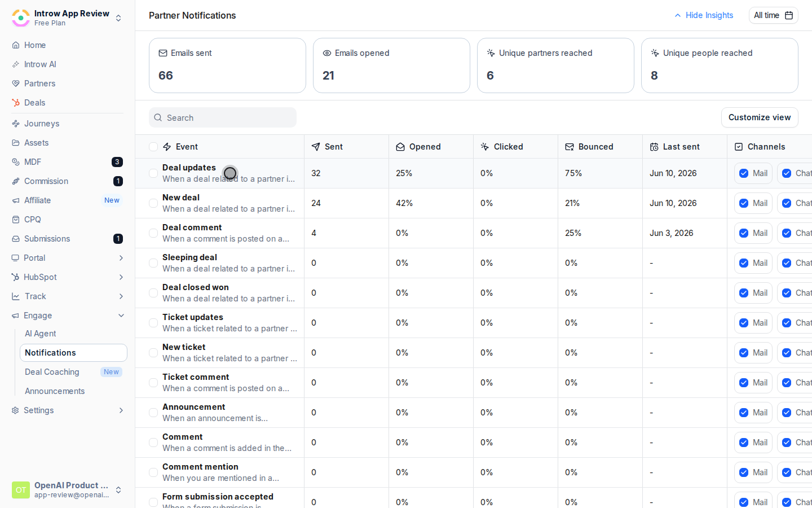Click the Sent column paper-plane icon
812x508 pixels.
coord(316,147)
